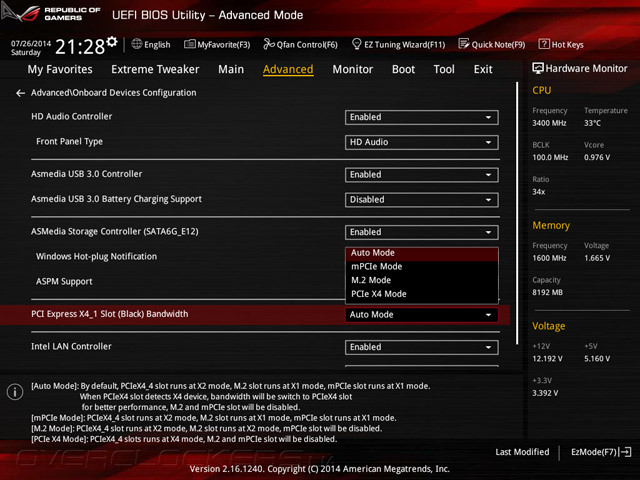This screenshot has height=480, width=640.
Task: Select the Windows Hot-plug Notification row
Action: pos(97,257)
